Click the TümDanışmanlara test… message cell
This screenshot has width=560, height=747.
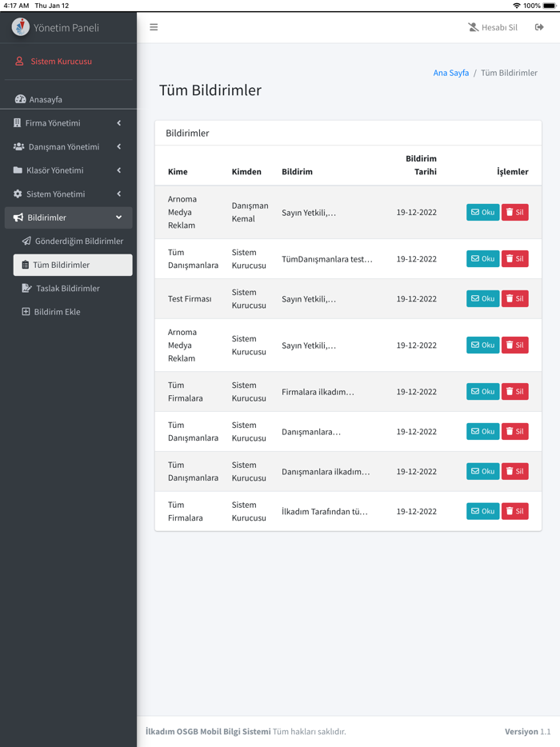click(327, 259)
